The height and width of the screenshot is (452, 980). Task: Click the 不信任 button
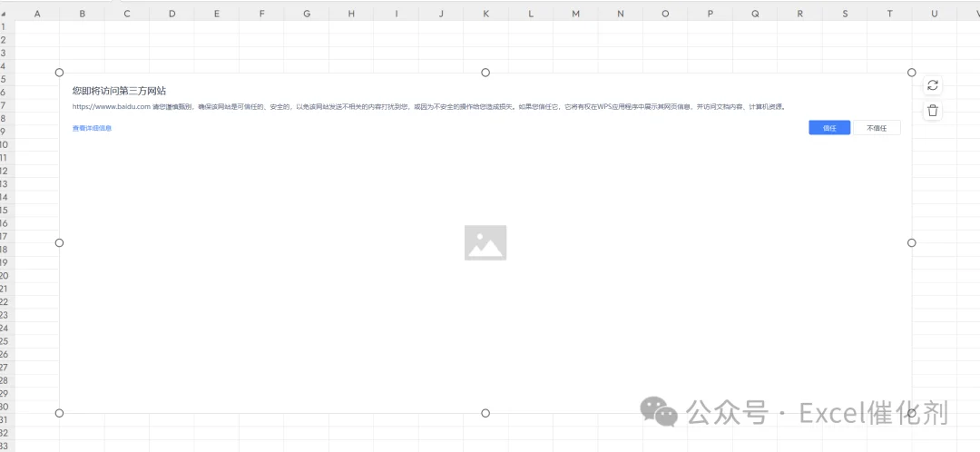coord(877,128)
